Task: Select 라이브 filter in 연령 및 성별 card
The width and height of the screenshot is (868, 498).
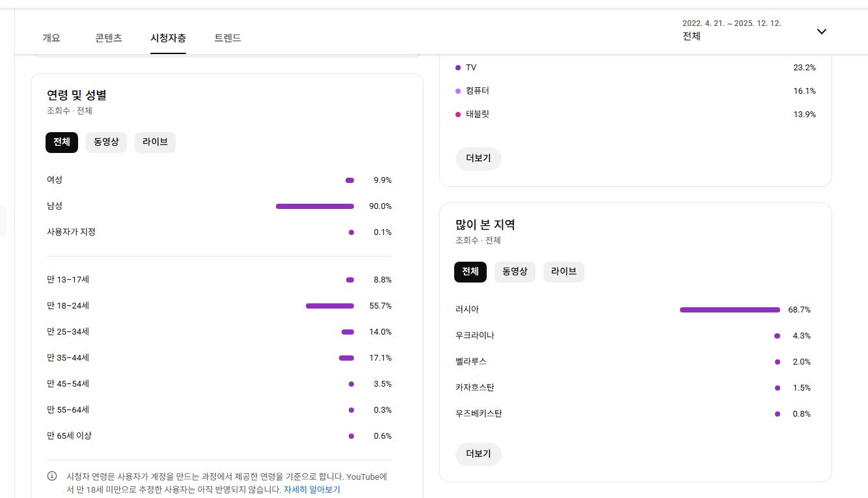Action: [x=155, y=142]
